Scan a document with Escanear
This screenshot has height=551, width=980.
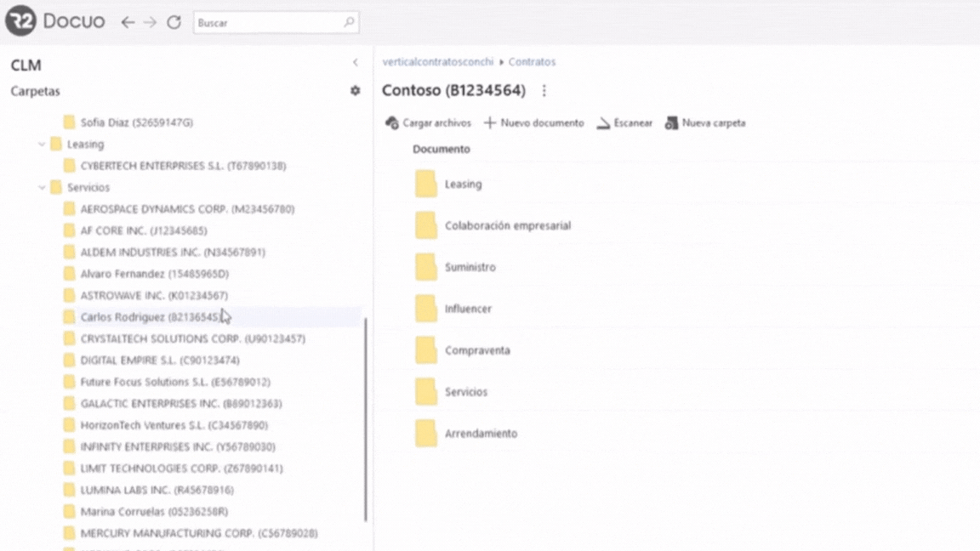[624, 123]
